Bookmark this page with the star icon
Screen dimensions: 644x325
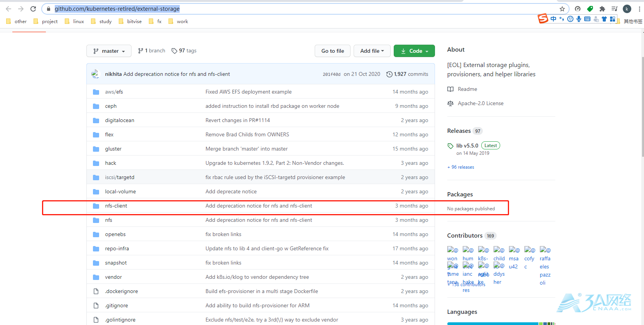(562, 9)
